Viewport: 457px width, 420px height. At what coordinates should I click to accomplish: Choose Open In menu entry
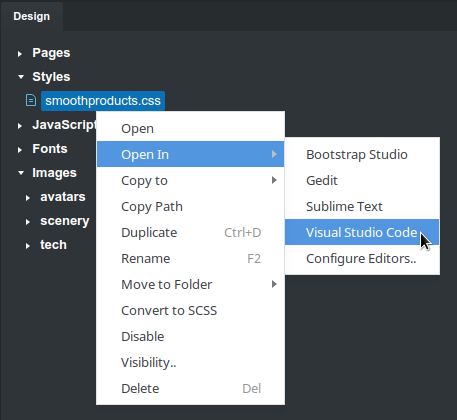(190, 154)
